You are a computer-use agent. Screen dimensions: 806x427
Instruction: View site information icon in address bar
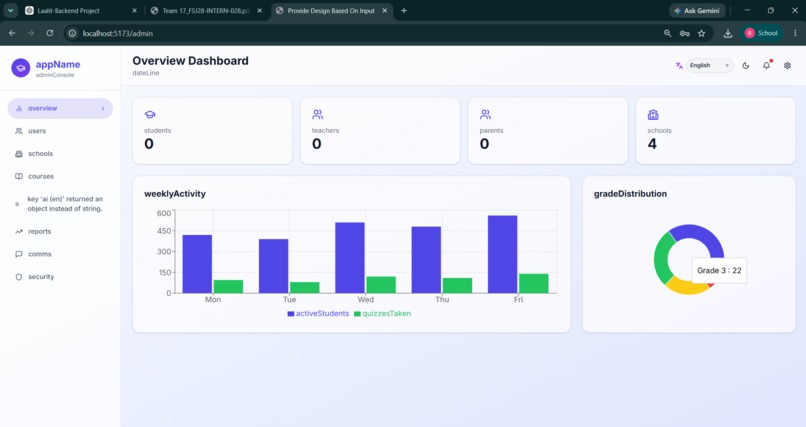72,33
